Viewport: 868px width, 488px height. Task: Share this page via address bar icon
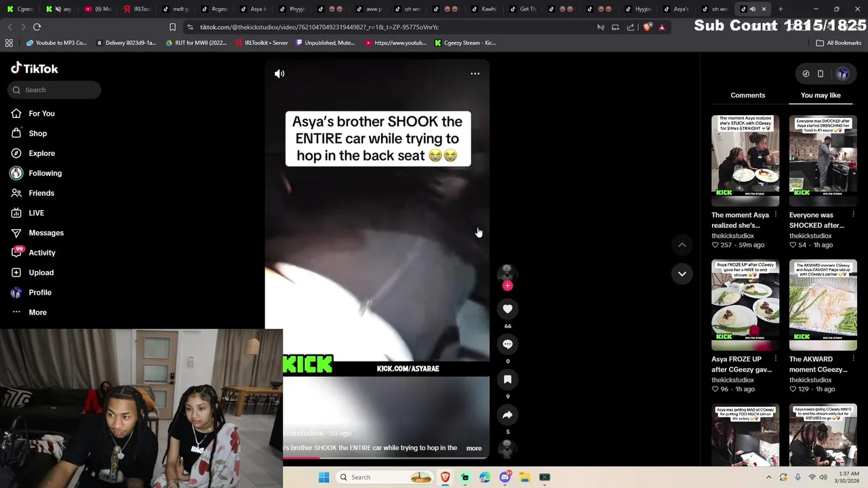click(631, 27)
